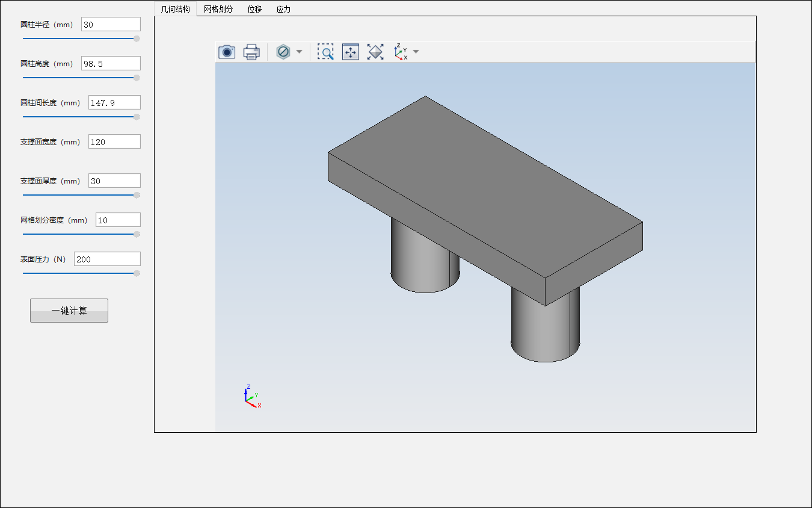Click the print icon in viewer toolbar

click(x=251, y=52)
